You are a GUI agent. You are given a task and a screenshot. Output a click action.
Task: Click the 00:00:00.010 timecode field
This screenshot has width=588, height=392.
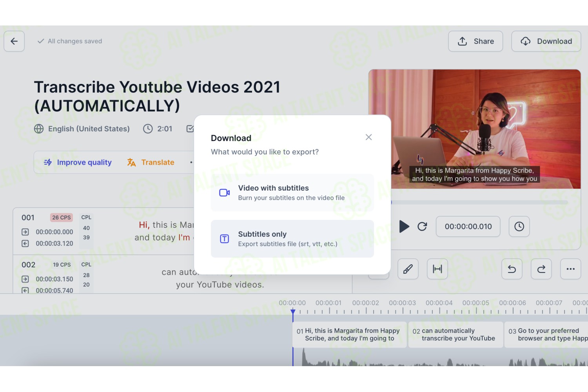click(x=468, y=226)
